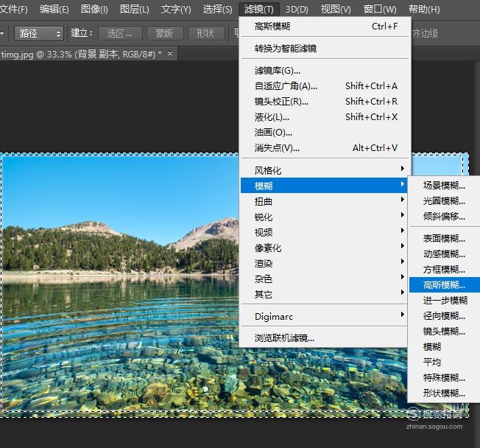Expand the 杂色 submenu
Screen dimensions: 480x448
click(324, 279)
